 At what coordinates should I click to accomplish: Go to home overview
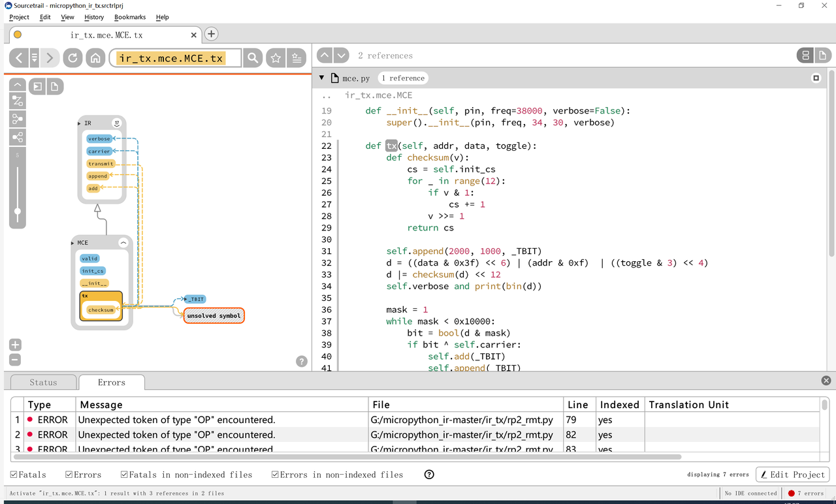95,58
